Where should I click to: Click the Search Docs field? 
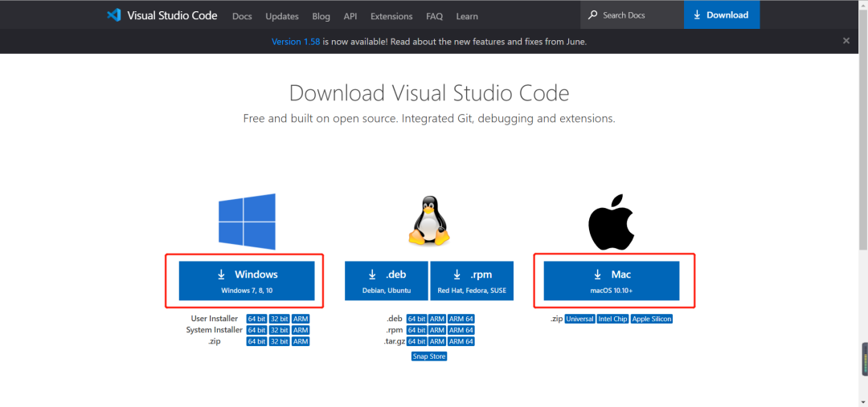(632, 15)
